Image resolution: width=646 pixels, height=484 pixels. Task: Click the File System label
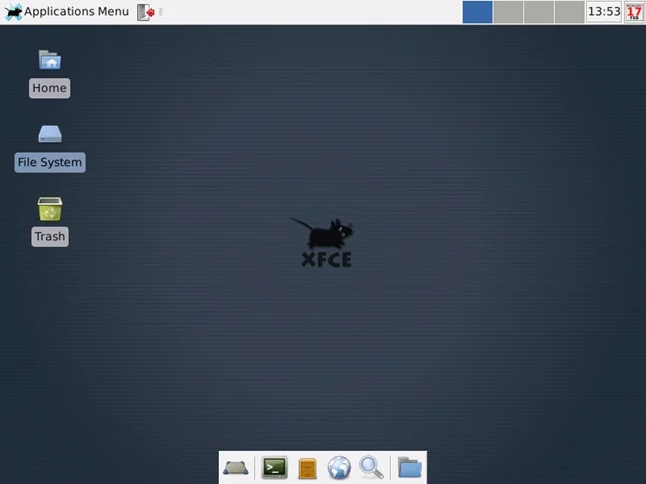[50, 162]
